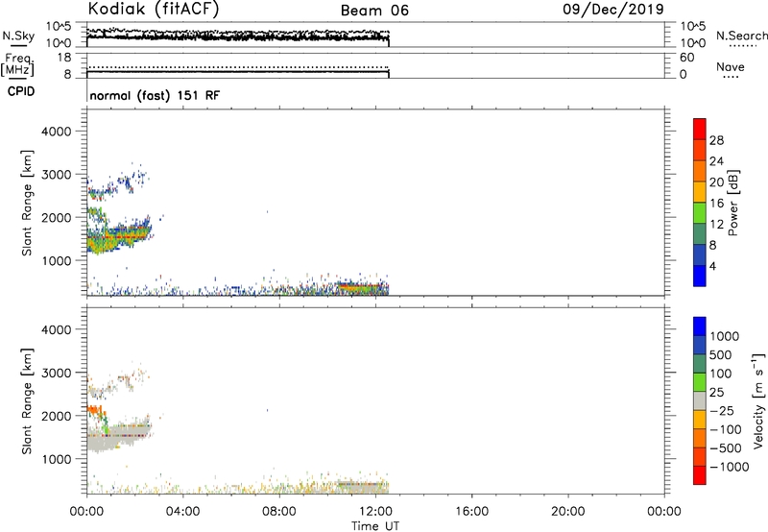The image size is (768, 532).
Task: Select the Freq. [MHz] label
Action: [x=17, y=64]
